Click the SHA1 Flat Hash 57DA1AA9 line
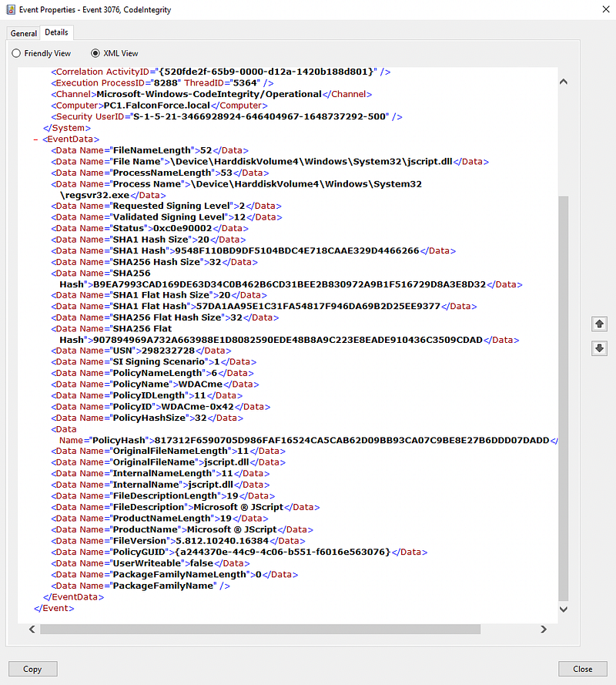Screen dimensions: 616x685 pyautogui.click(x=263, y=307)
